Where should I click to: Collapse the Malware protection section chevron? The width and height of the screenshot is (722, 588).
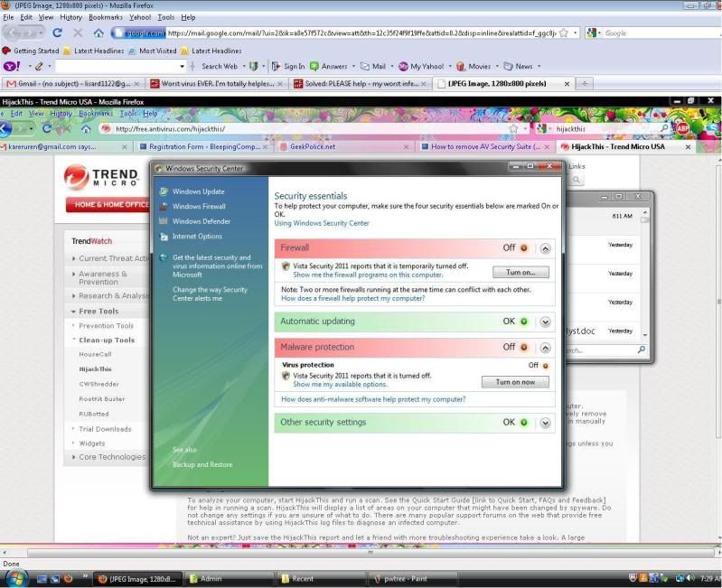tap(545, 348)
